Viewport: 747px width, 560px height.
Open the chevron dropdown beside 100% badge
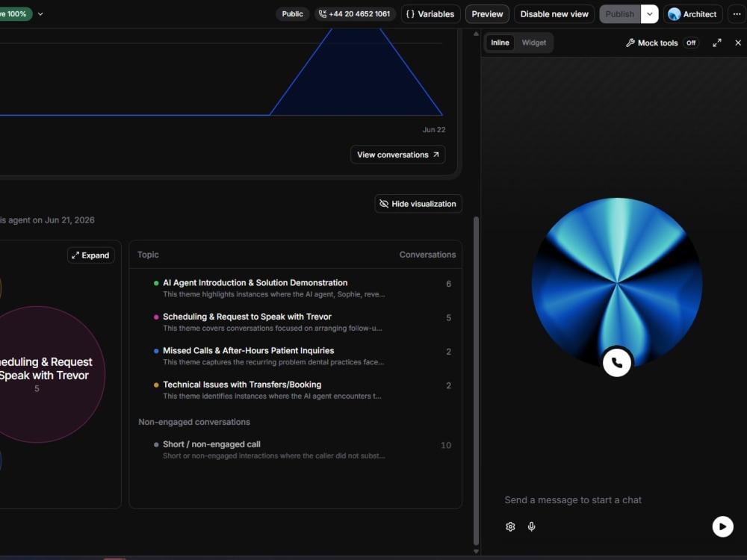(40, 13)
